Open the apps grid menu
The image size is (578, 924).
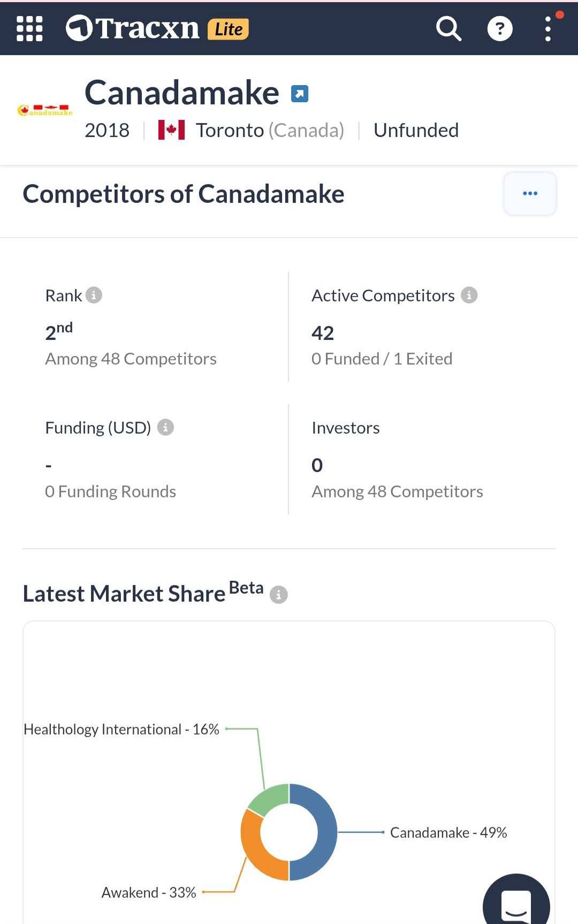29,28
